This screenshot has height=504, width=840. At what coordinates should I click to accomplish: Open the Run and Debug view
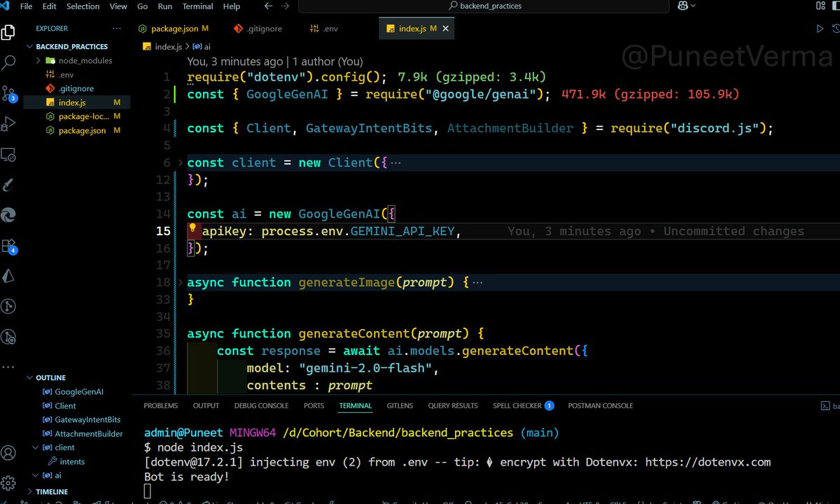8,124
